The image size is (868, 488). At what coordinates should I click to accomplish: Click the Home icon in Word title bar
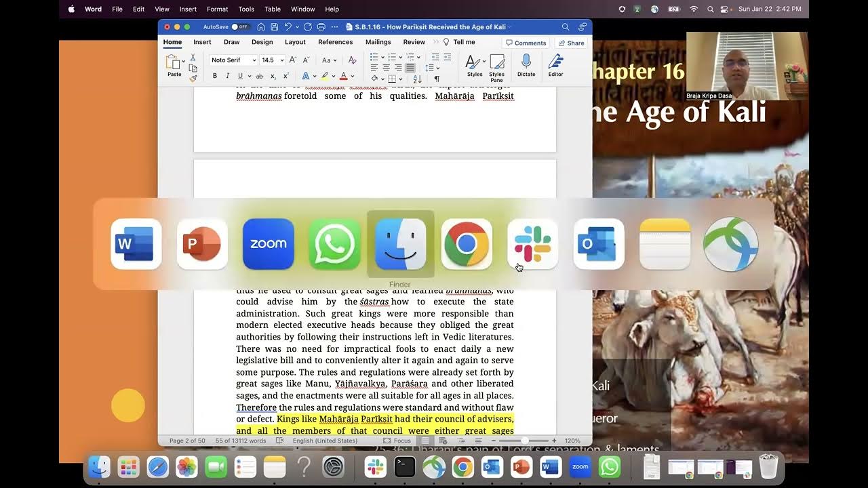click(261, 27)
